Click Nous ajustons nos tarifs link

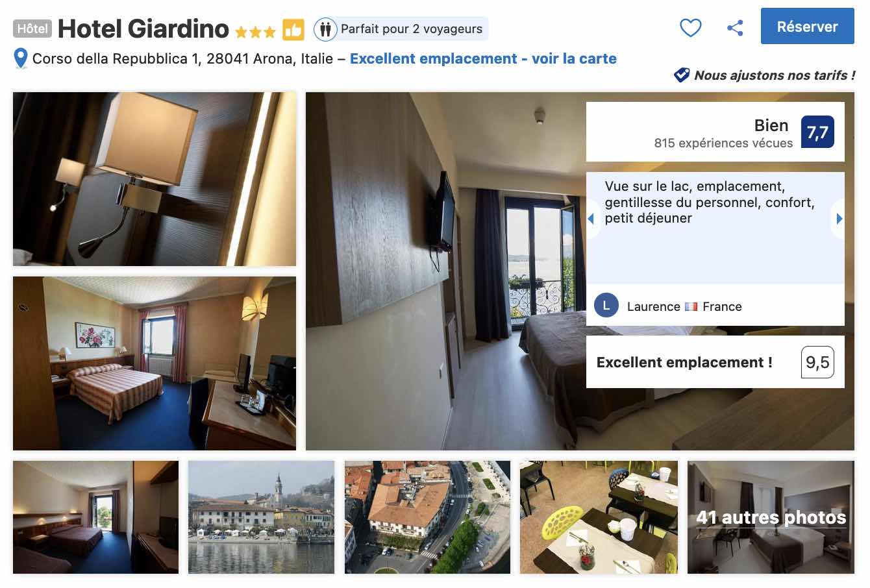(x=775, y=75)
